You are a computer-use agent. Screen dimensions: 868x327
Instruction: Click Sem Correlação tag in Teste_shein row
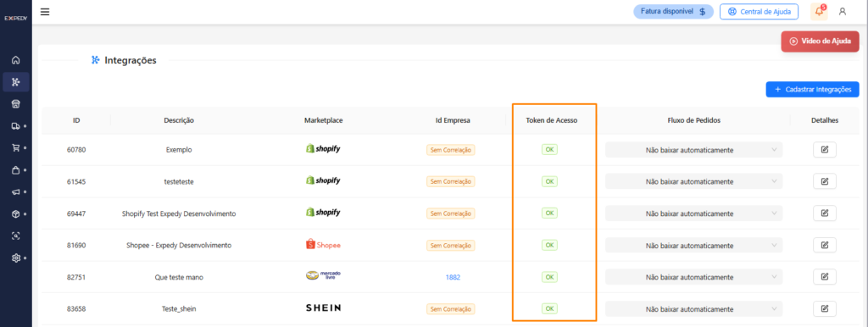[x=451, y=308]
